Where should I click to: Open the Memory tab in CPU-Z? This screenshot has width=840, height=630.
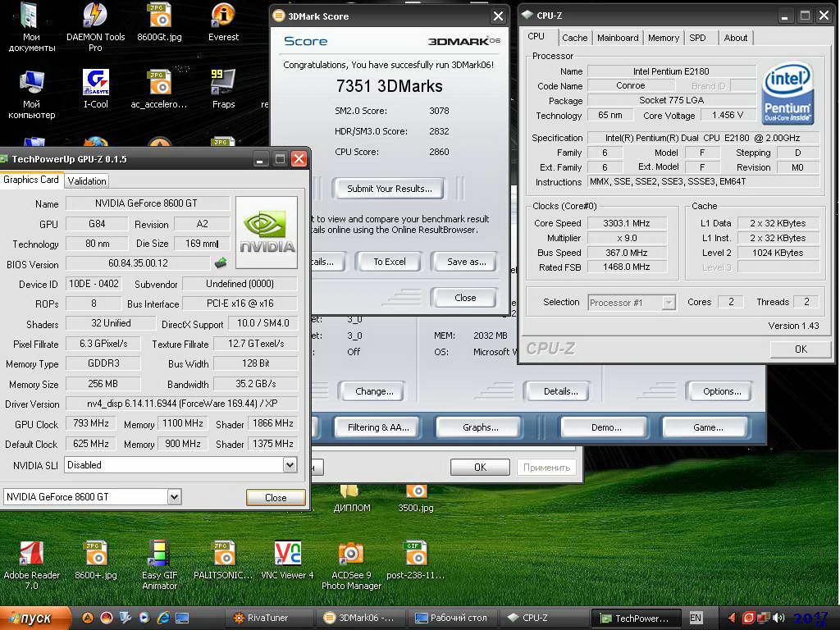[663, 38]
